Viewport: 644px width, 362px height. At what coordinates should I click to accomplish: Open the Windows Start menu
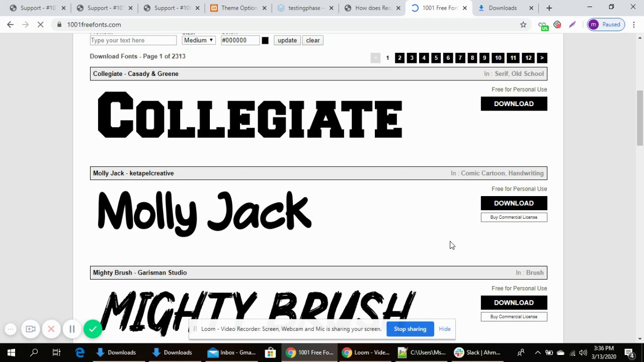pos(11,352)
